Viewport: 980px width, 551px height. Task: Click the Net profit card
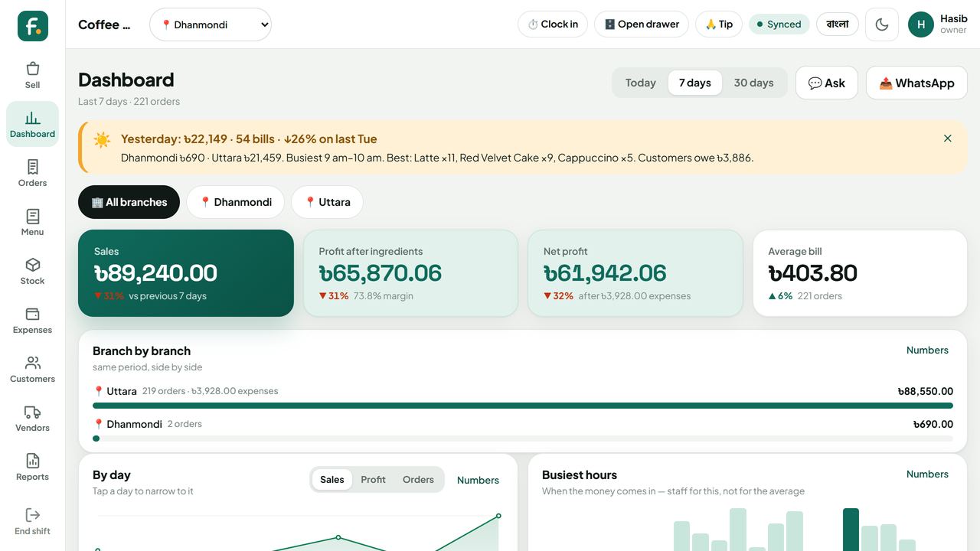635,273
